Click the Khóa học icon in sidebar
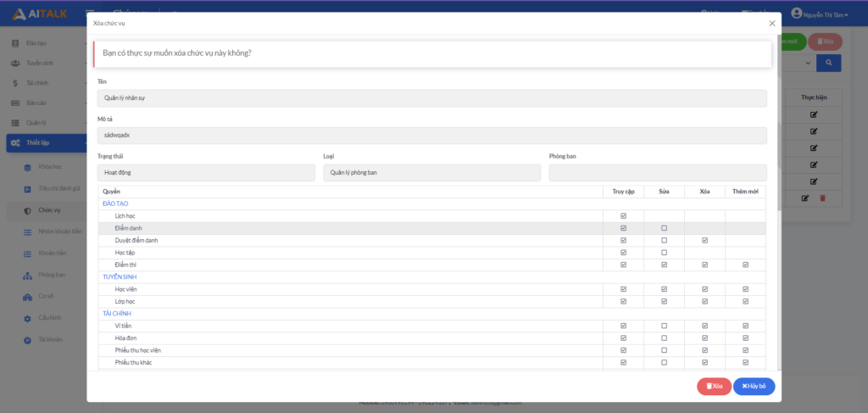 [27, 167]
